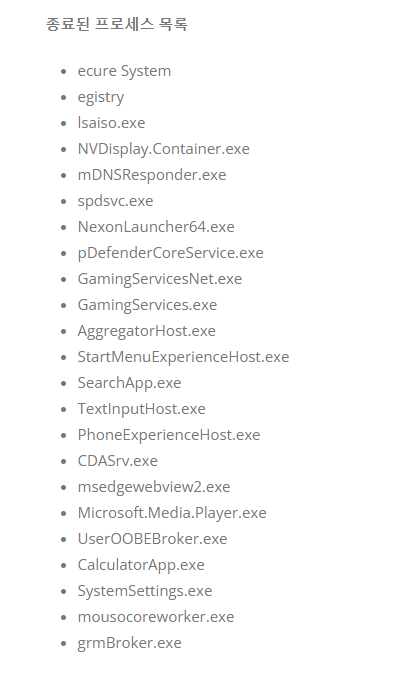The image size is (394, 674).
Task: Click the GamingServices.exe entry
Action: pyautogui.click(x=147, y=305)
